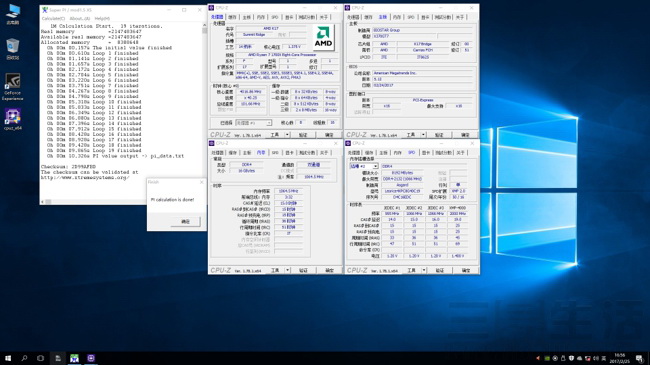Click 验证 button in the memory window
The height and width of the screenshot is (365, 650).
pyautogui.click(x=303, y=270)
